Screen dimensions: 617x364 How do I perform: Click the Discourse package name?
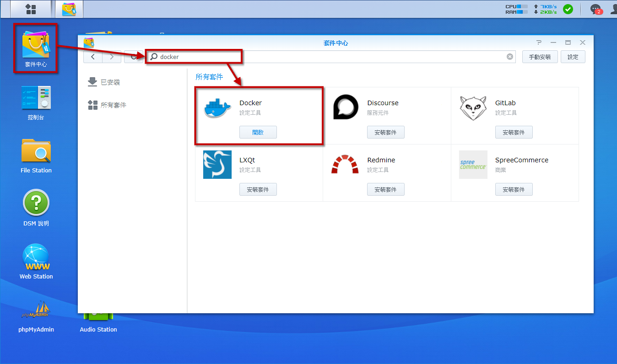point(383,103)
